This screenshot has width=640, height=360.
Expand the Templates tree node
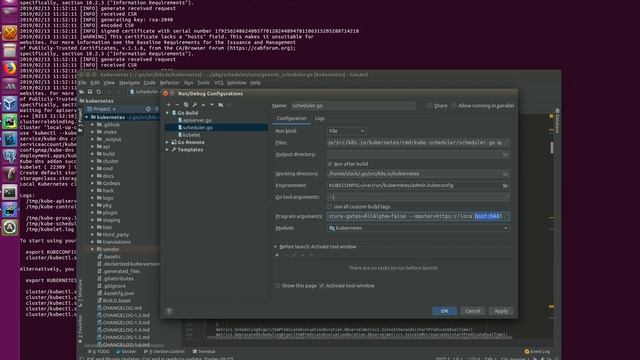pos(167,150)
